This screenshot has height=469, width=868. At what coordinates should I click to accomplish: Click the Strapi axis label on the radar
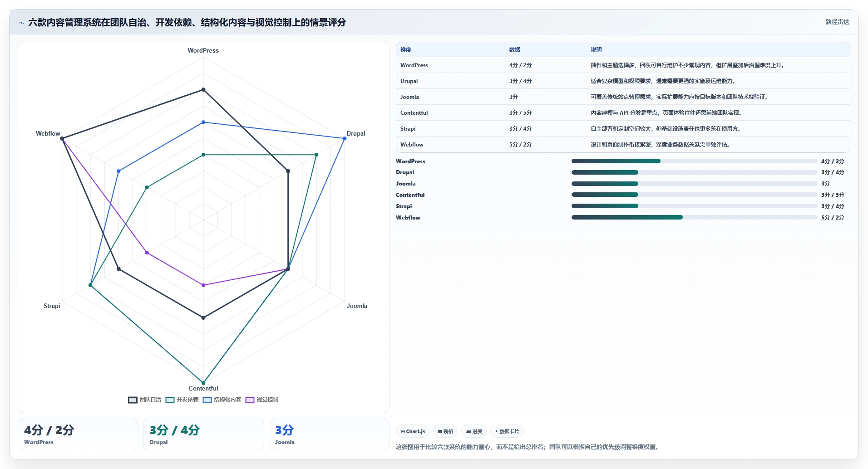52,306
